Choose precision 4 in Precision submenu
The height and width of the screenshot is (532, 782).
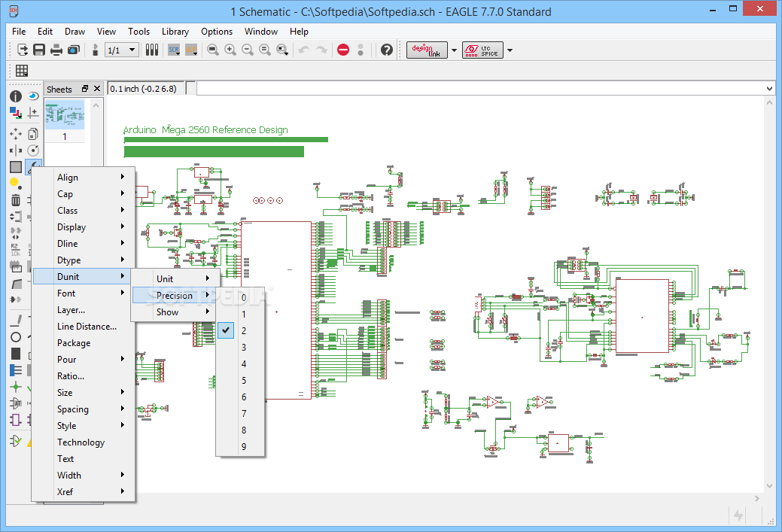[x=240, y=363]
